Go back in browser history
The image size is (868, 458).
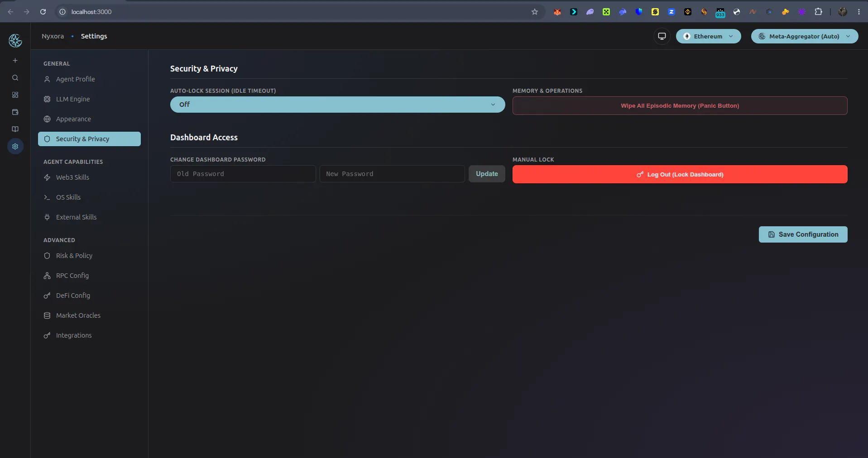[x=10, y=12]
